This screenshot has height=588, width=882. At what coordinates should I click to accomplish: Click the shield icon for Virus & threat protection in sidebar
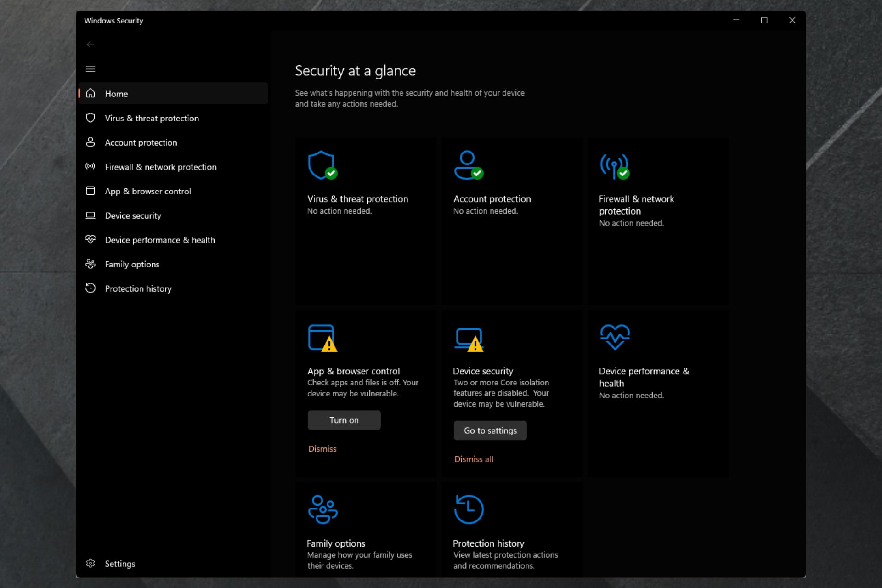coord(90,118)
